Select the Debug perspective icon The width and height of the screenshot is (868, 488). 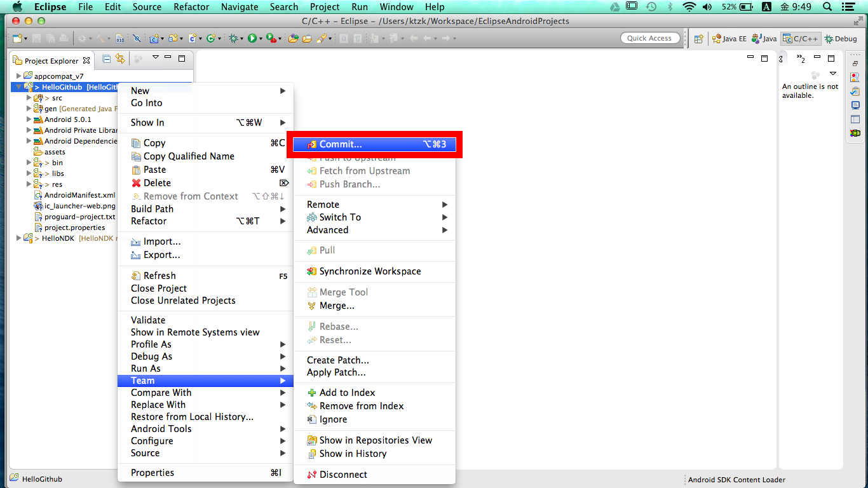point(840,38)
